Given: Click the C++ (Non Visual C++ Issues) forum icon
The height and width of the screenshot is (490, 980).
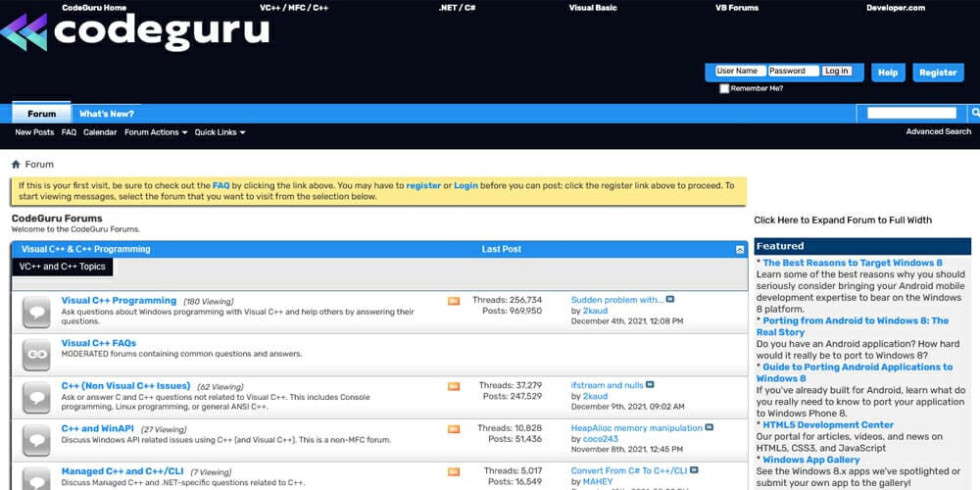Looking at the screenshot, I should (x=36, y=398).
